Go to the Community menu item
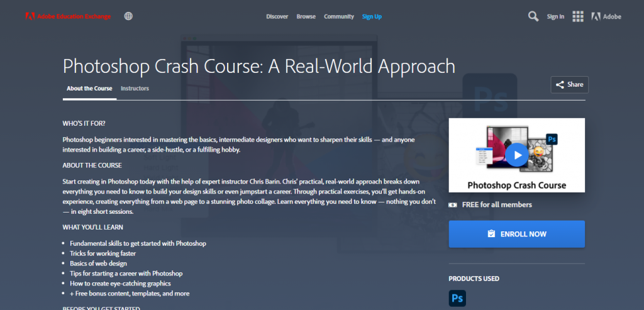644x310 pixels. pos(339,16)
